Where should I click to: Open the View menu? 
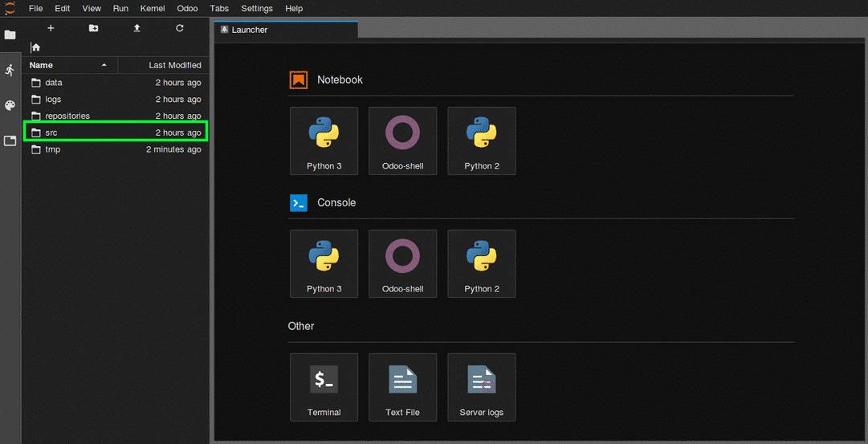(x=92, y=8)
